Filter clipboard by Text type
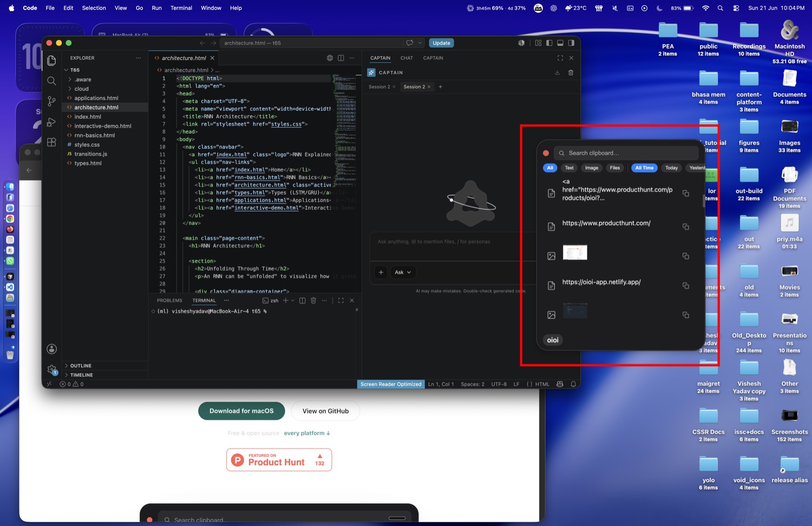This screenshot has width=812, height=526. tap(569, 168)
